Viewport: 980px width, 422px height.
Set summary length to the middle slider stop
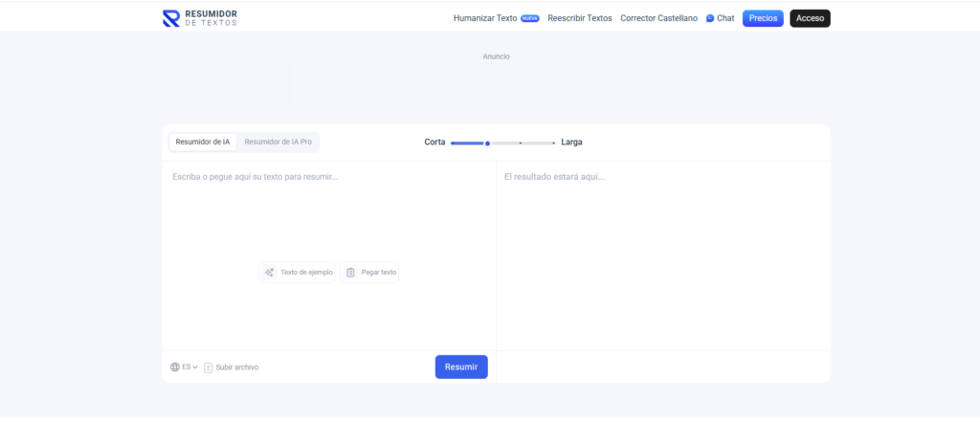520,143
